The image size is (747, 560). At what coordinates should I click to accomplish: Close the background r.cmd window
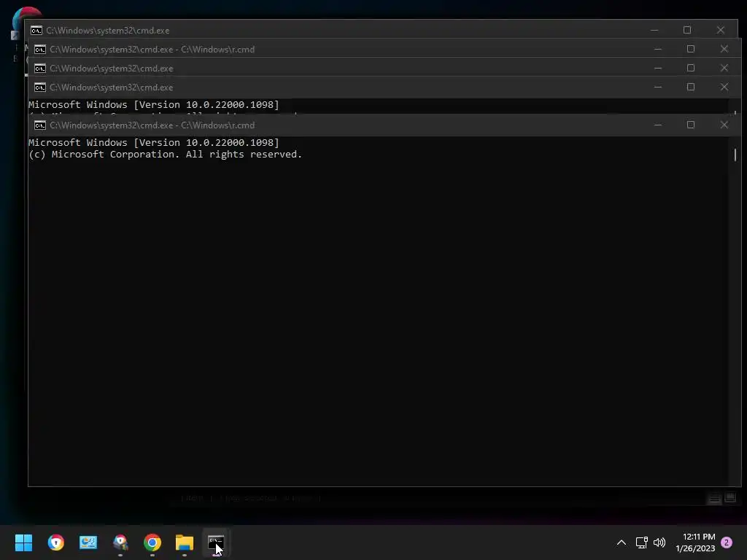pos(724,49)
